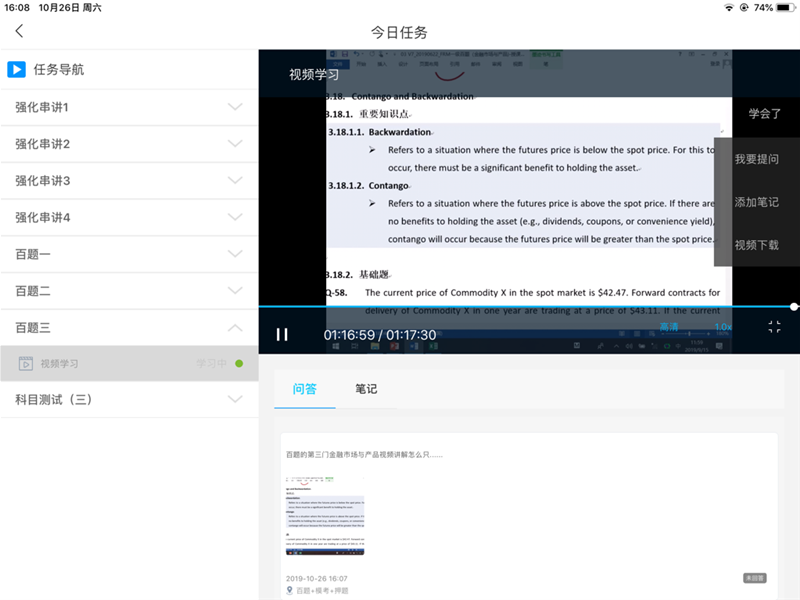Enter fullscreen video mode
800x600 pixels.
click(x=774, y=327)
